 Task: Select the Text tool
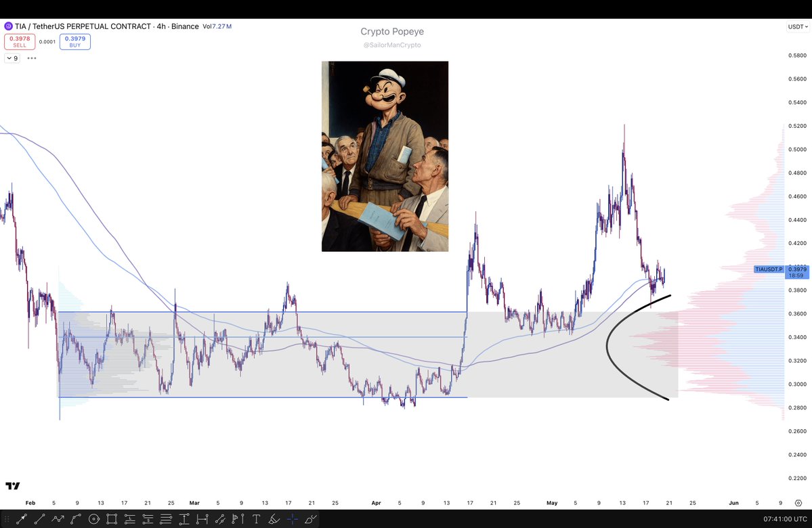point(257,519)
